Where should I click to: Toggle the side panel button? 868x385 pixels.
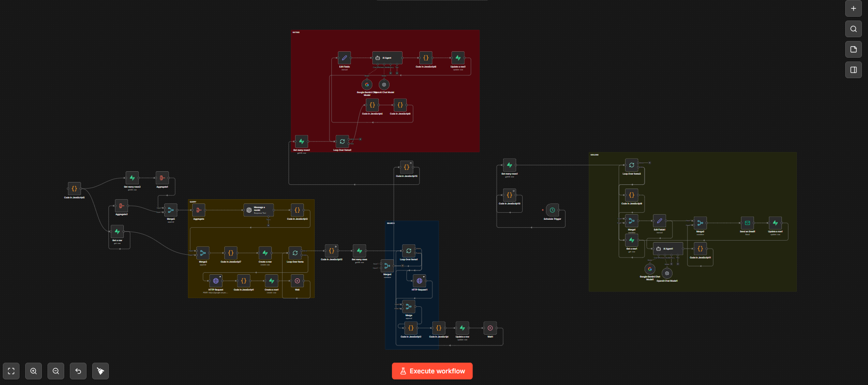point(854,70)
